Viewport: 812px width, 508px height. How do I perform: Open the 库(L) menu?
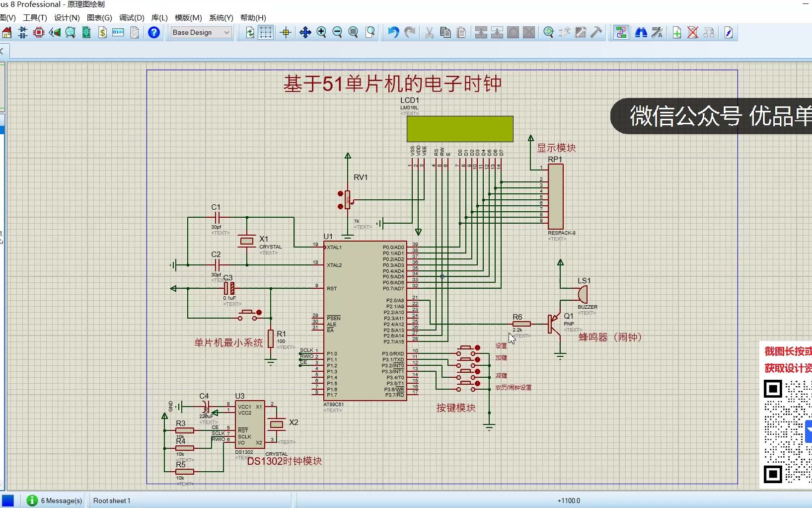pyautogui.click(x=159, y=17)
